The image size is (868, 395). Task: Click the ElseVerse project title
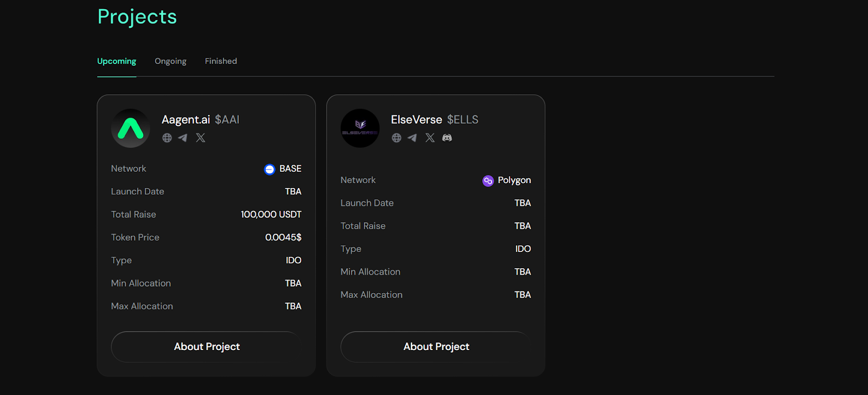416,120
